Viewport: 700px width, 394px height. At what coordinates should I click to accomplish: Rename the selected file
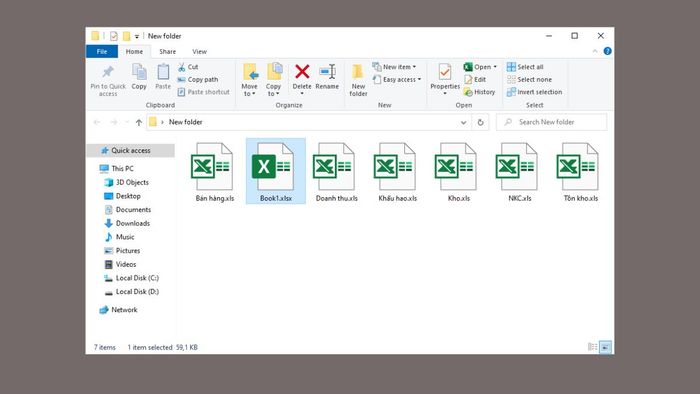pos(327,77)
